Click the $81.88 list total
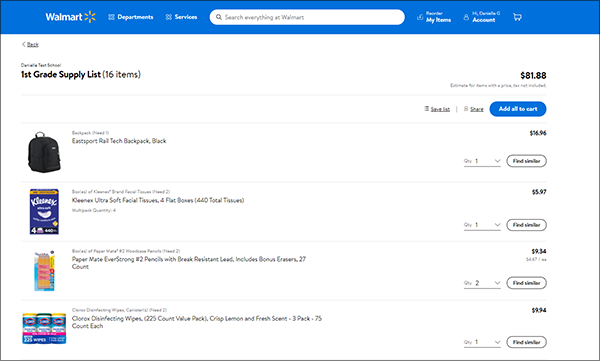The height and width of the screenshot is (361, 600). (533, 75)
